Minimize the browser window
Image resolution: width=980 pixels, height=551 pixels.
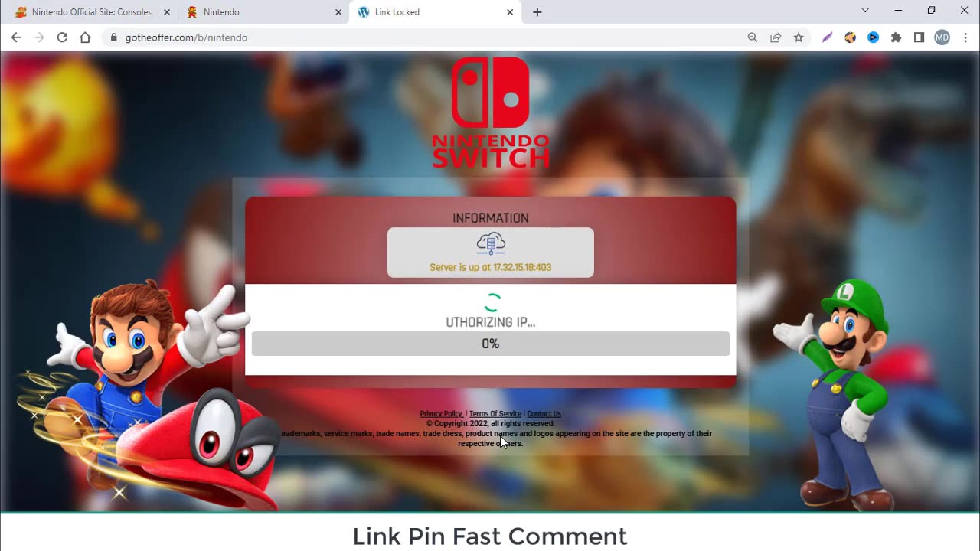[898, 11]
